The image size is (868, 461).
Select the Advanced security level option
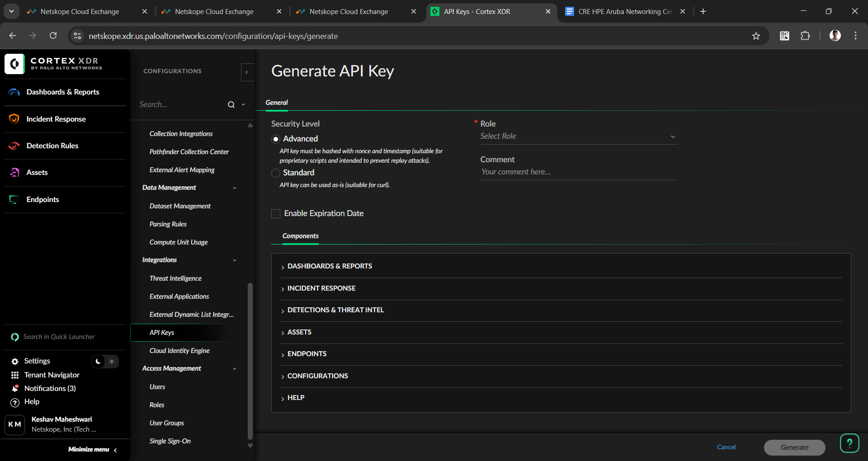click(x=276, y=139)
